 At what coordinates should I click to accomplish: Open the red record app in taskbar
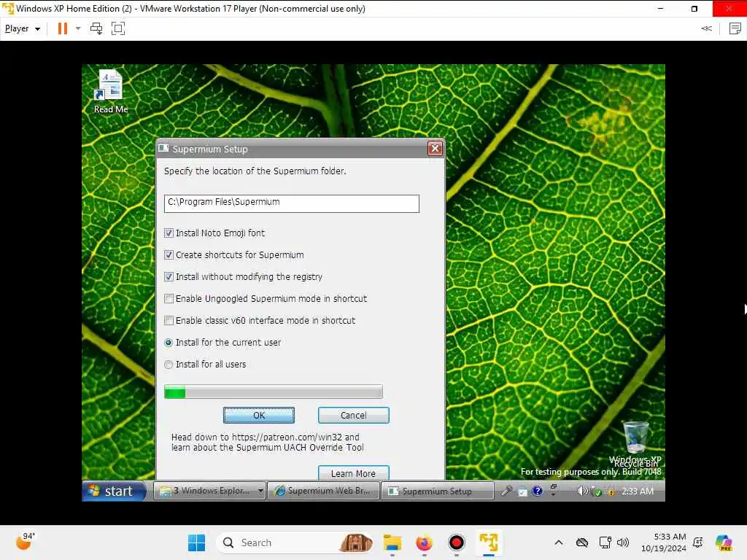coord(457,542)
